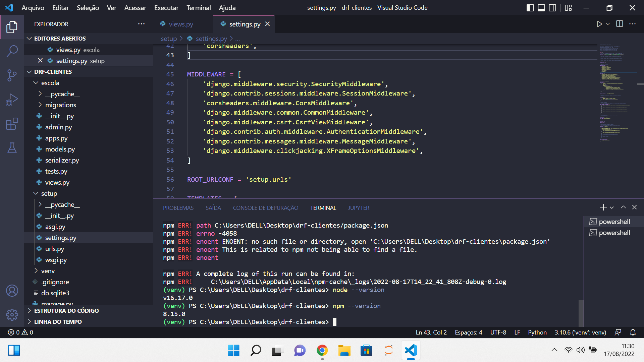Screen dimensions: 644x362
Task: Customize layout icon in title bar
Action: coord(568,8)
